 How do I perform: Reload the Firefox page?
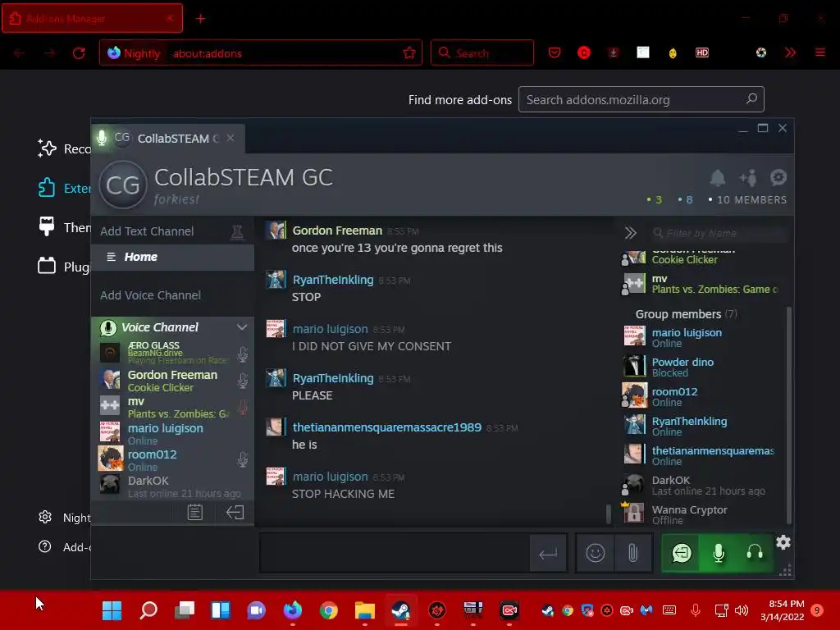click(x=79, y=53)
